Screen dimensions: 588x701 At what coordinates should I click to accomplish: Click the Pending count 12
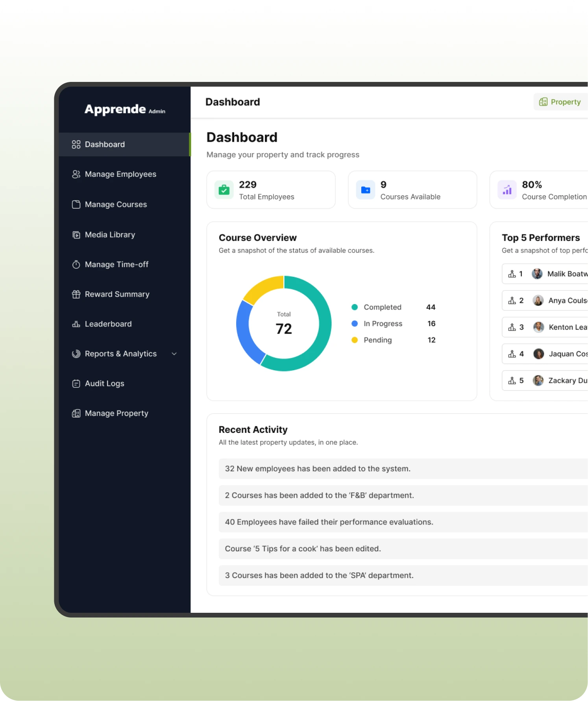coord(432,340)
